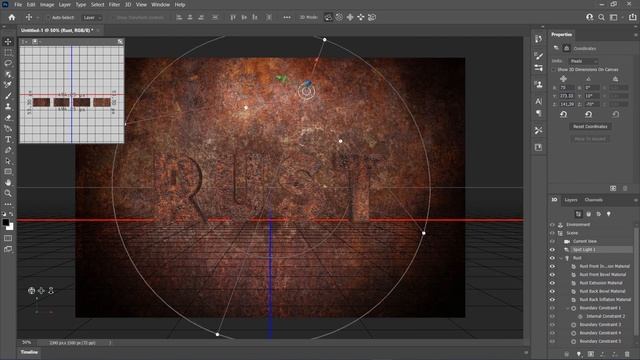This screenshot has height=360, width=640.
Task: Select Current View in 3D panel
Action: click(584, 242)
